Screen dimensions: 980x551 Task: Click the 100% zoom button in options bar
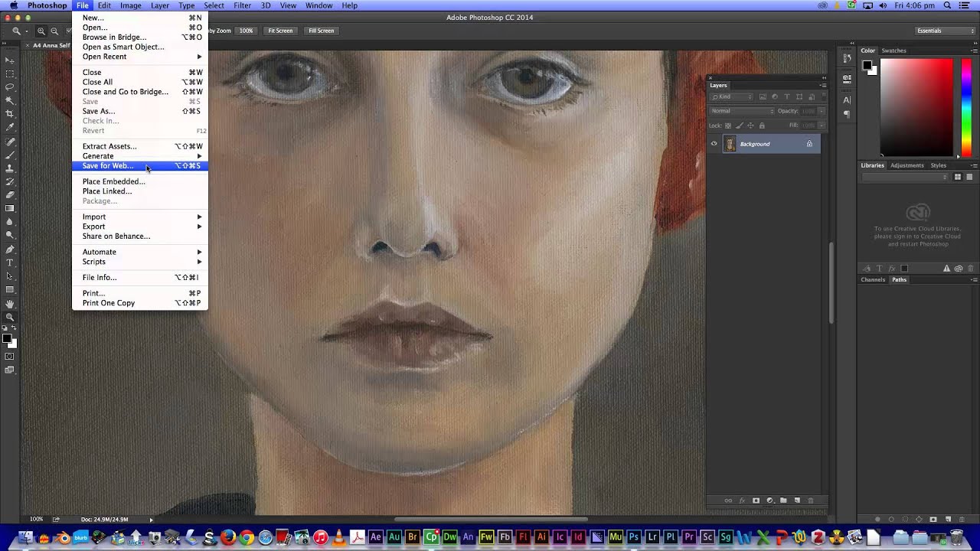pyautogui.click(x=246, y=31)
